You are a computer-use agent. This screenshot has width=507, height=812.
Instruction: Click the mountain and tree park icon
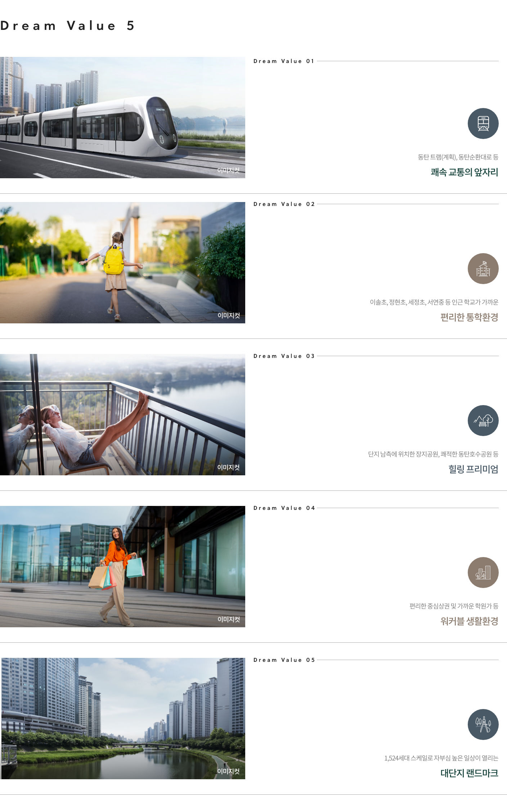click(x=483, y=421)
